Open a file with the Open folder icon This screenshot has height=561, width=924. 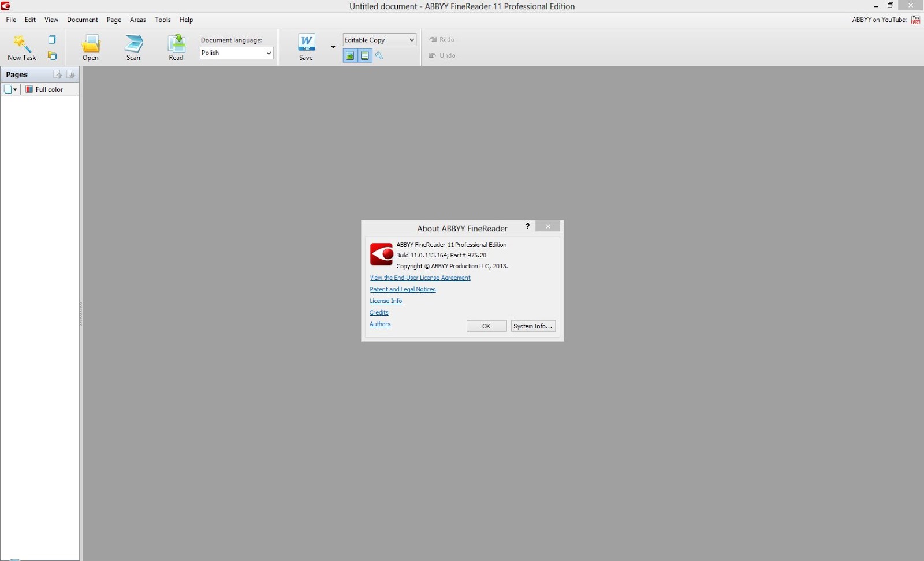[91, 44]
